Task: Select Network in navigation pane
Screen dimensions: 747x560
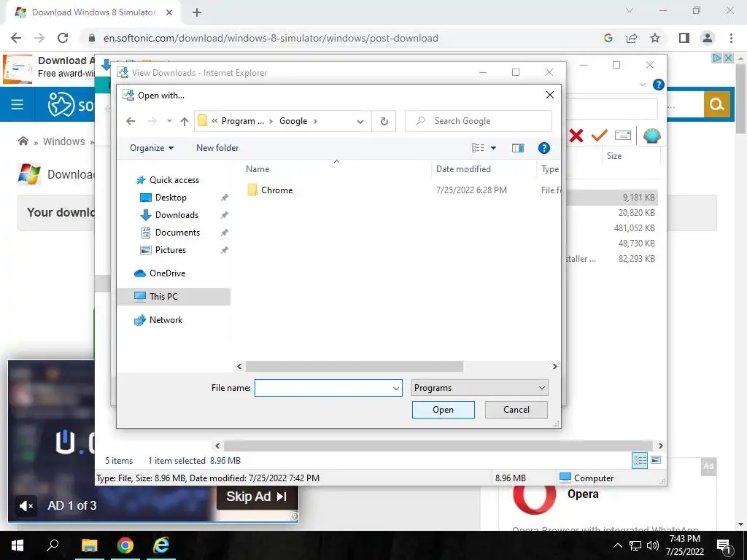Action: [x=166, y=320]
